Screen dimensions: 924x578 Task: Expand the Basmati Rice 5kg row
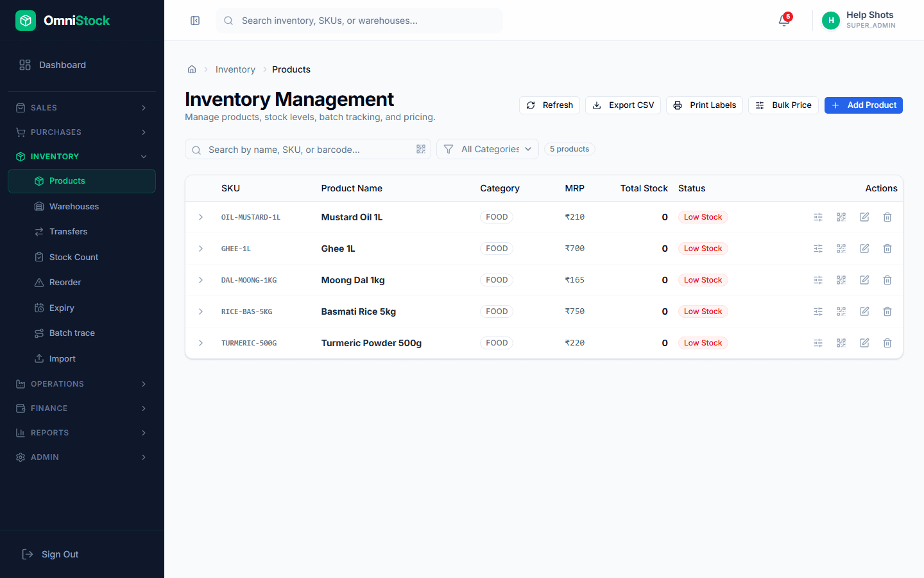pyautogui.click(x=201, y=311)
